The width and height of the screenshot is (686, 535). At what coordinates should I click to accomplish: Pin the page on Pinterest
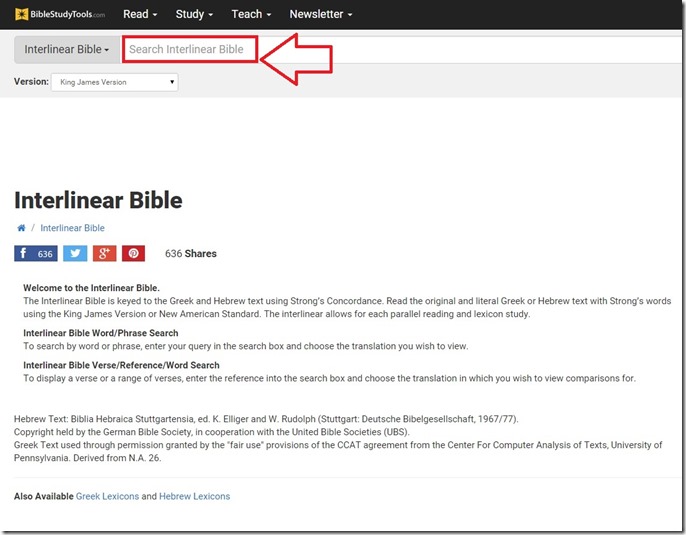point(133,253)
